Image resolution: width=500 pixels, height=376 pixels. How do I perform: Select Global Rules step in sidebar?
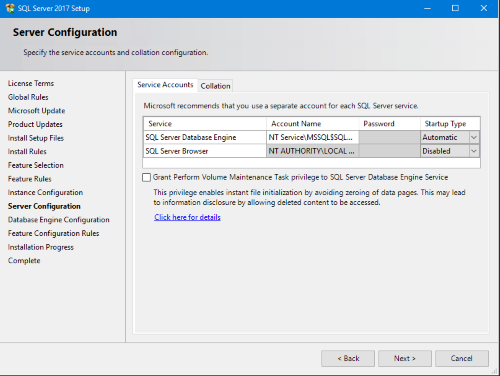pos(28,97)
